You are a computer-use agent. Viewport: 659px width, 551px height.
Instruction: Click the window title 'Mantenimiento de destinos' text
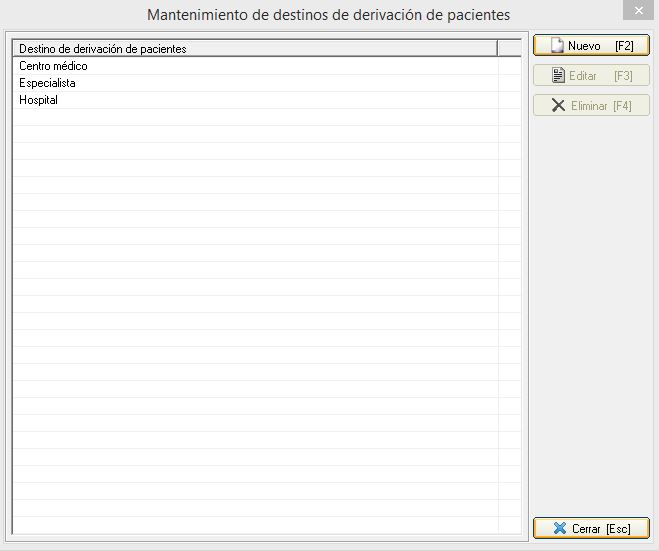[328, 15]
